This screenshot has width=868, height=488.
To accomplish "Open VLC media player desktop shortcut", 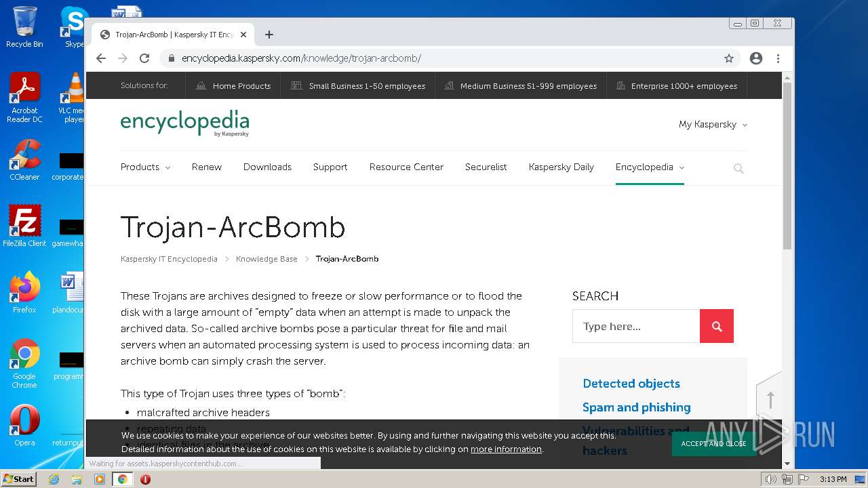I will [x=72, y=98].
